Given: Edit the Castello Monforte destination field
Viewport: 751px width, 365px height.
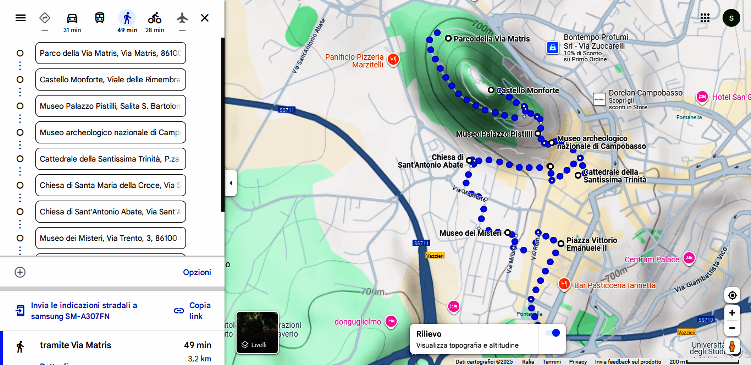Looking at the screenshot, I should [110, 80].
